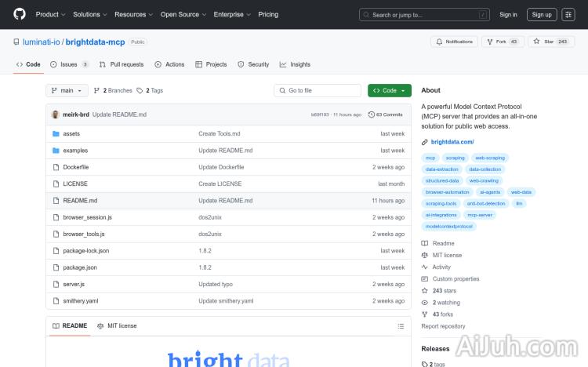
Task: Click the meirk-brd avatar image
Action: point(55,114)
